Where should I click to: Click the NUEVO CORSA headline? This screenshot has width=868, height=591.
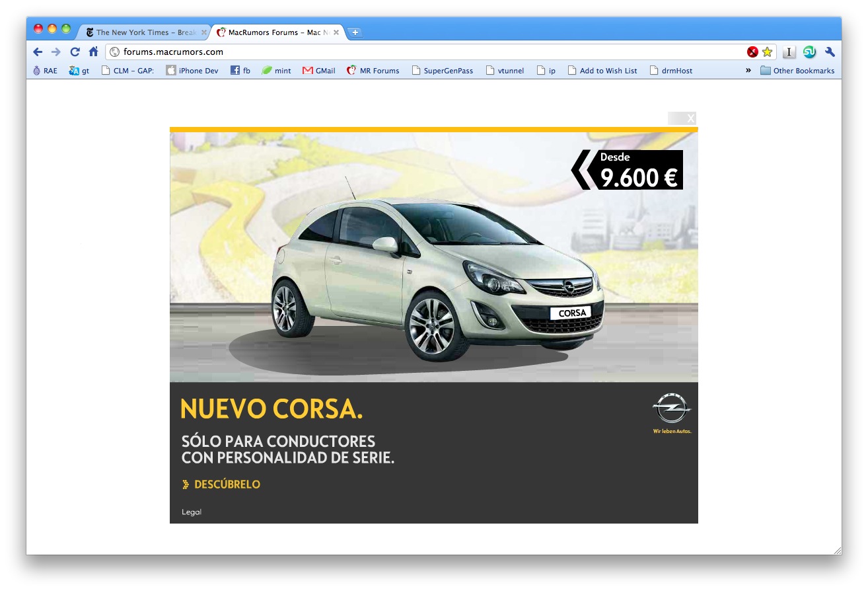pos(271,409)
